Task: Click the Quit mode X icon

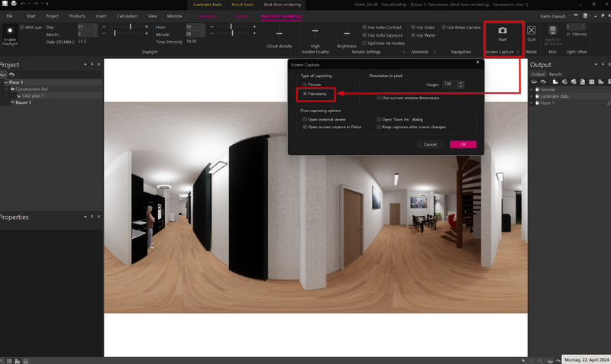Action: coord(532,30)
